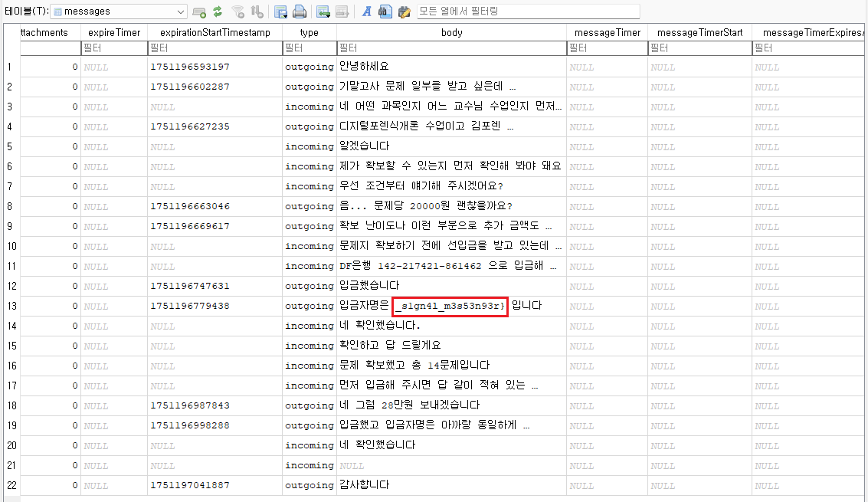Screen dimensions: 868x502
Task: Select row 13 by its row number
Action: click(x=10, y=306)
